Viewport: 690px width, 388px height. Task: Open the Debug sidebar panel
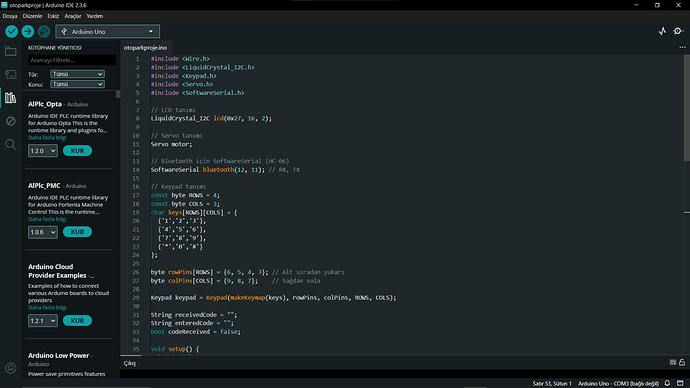coord(11,121)
